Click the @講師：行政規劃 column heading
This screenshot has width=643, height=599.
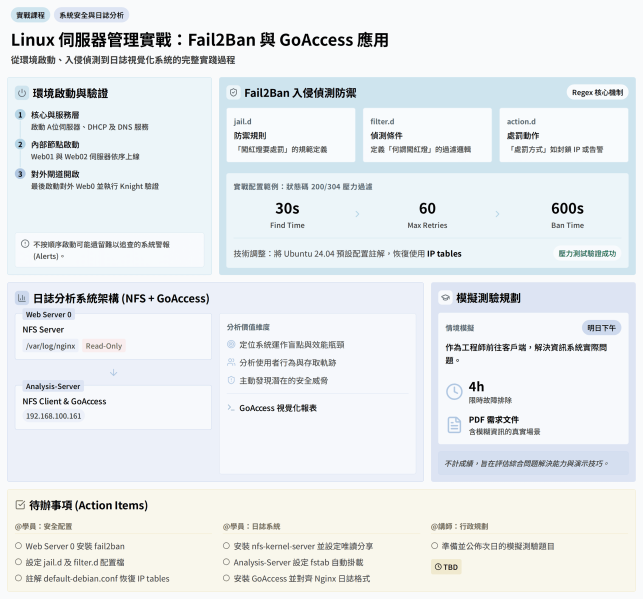460,526
